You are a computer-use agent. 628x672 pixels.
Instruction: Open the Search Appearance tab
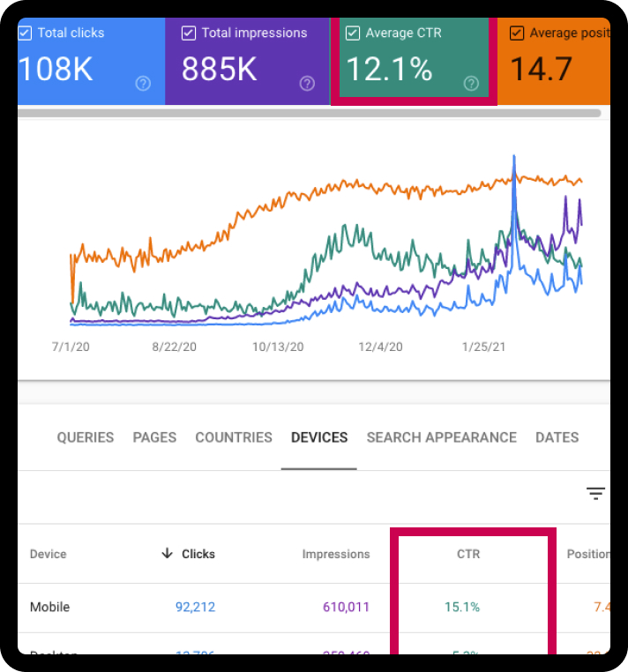pos(442,437)
